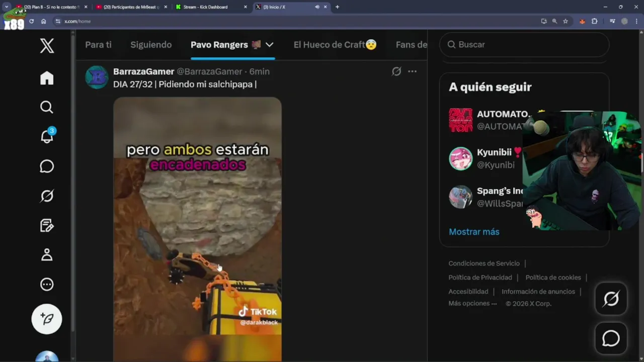Click the install app icon in address bar
The height and width of the screenshot is (362, 644).
(544, 21)
